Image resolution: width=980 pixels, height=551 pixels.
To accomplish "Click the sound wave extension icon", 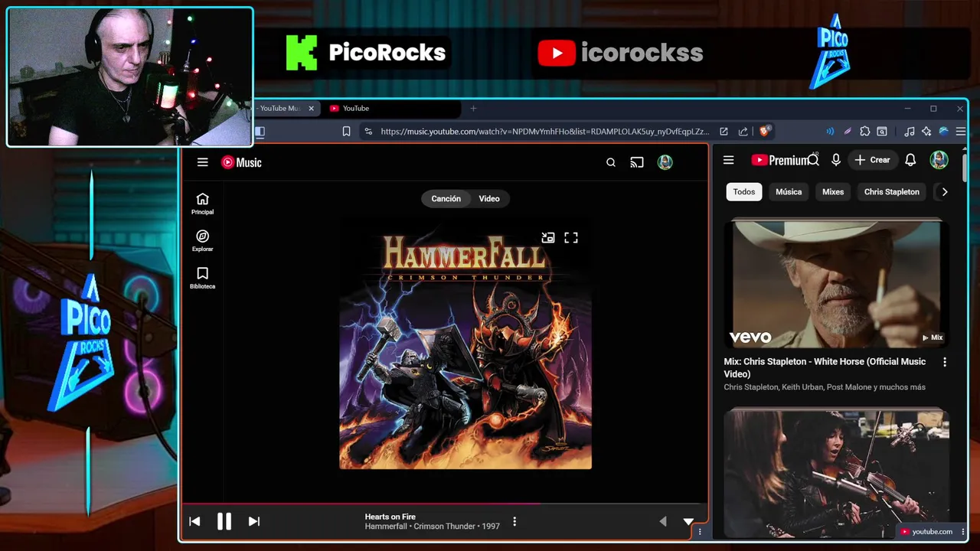I will 830,132.
